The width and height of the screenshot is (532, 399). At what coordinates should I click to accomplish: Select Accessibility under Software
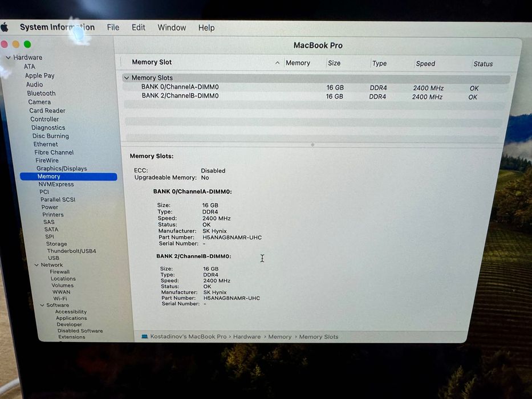[71, 311]
